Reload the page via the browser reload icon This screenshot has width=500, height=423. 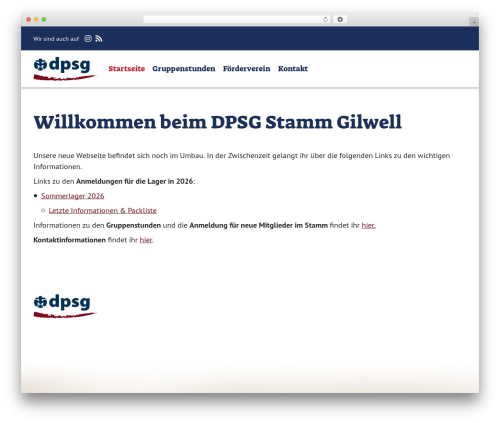(325, 20)
